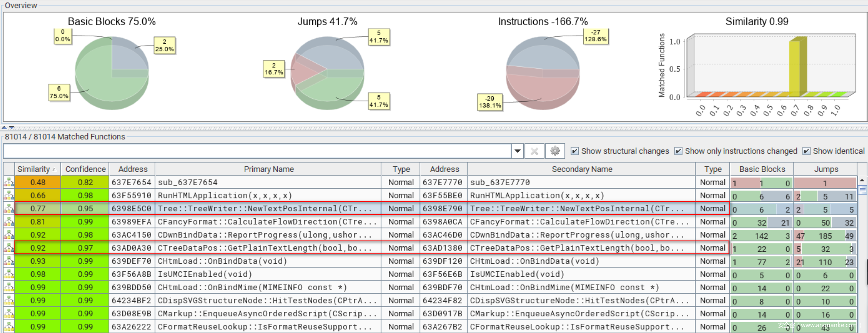This screenshot has width=868, height=333.
Task: Click the orange 0.48 similarity cell
Action: [37, 182]
